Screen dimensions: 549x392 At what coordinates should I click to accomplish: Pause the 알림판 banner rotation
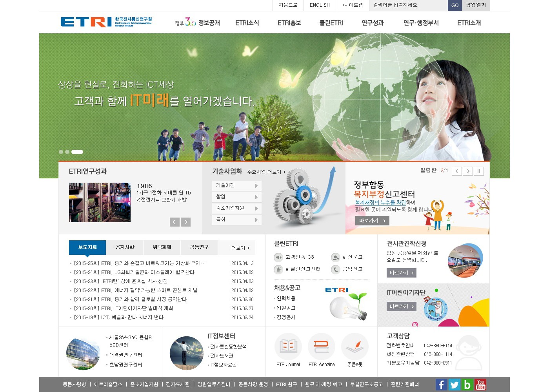click(x=478, y=171)
